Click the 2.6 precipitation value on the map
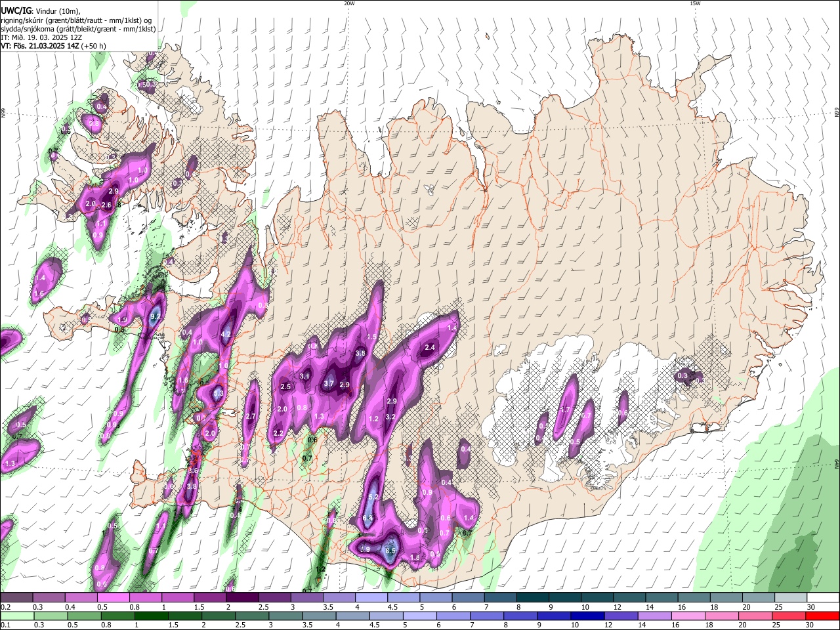 tap(106, 205)
